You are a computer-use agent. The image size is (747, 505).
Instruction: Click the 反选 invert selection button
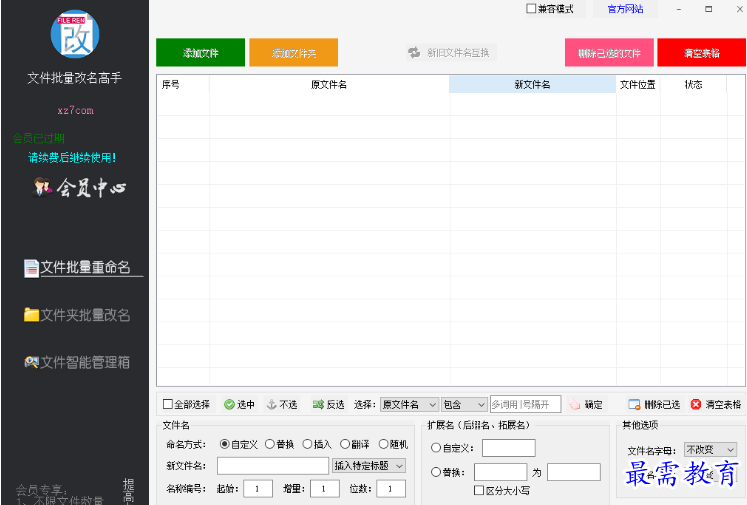[x=329, y=404]
